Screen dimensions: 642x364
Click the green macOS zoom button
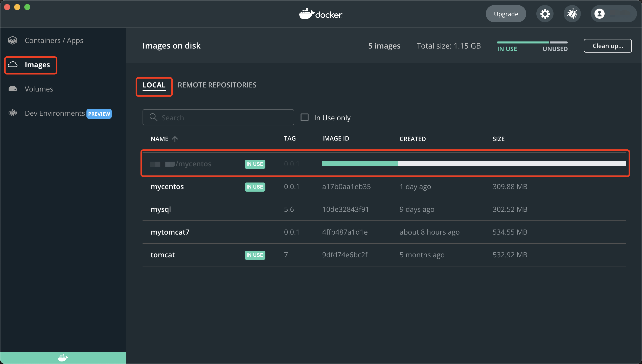pyautogui.click(x=27, y=7)
